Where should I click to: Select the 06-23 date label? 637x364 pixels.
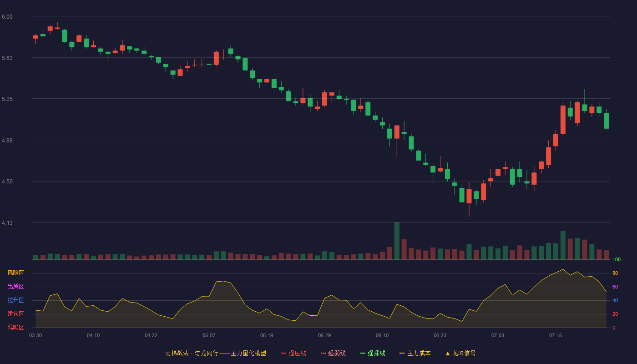[440, 335]
